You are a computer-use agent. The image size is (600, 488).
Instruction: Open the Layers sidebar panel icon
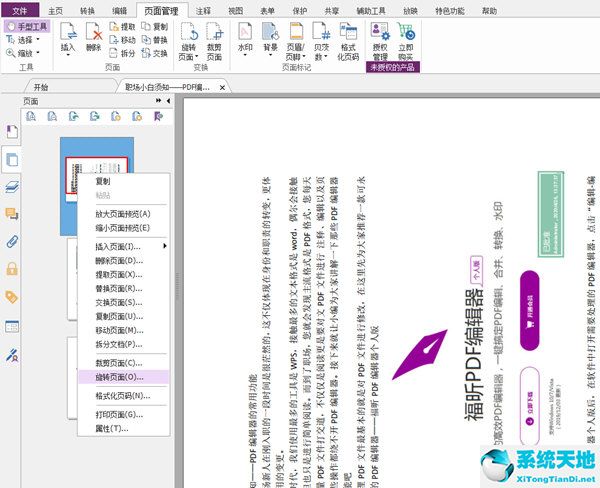click(x=12, y=187)
